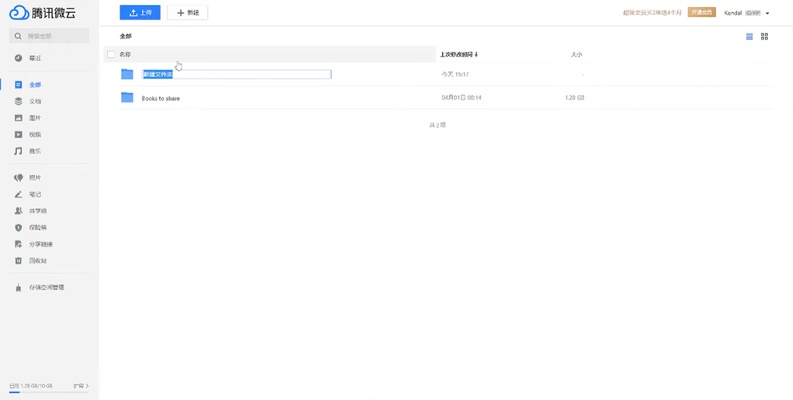Image resolution: width=793 pixels, height=400 pixels.
Task: Click the 已用 1.28 GB/10 GB usage text
Action: coord(31,386)
